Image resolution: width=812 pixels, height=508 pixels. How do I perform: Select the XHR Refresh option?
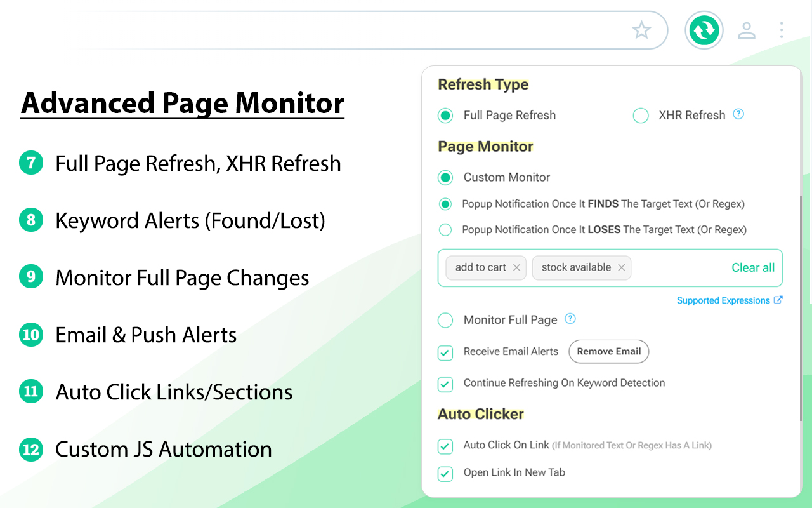(641, 115)
